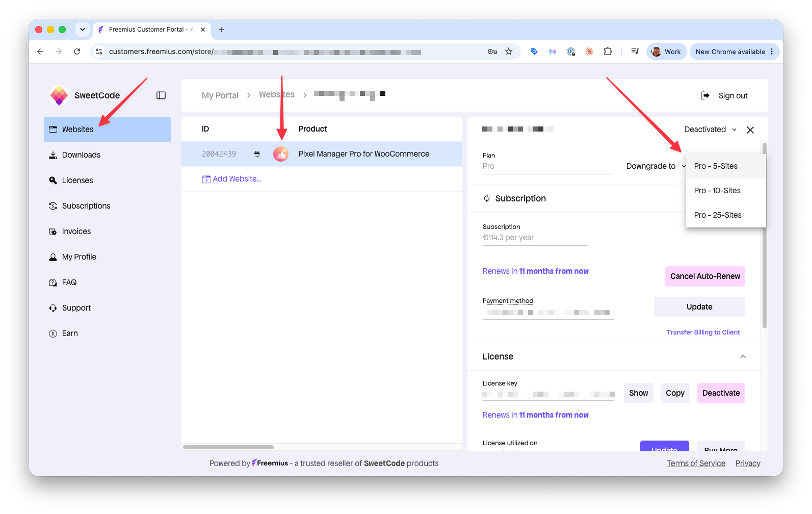Click the subscription price €114.3 per year field
Viewport: 812px width, 514px height.
(x=535, y=238)
